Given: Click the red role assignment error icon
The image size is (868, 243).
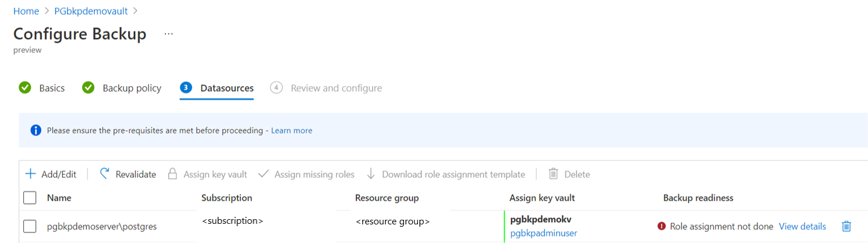Looking at the screenshot, I should pos(661,226).
